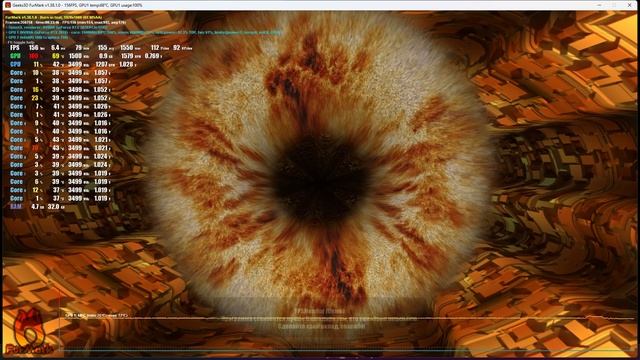Screen dimensions: 640x360
Task: Click the maximum FPS value 1550
Action: pyautogui.click(x=126, y=48)
